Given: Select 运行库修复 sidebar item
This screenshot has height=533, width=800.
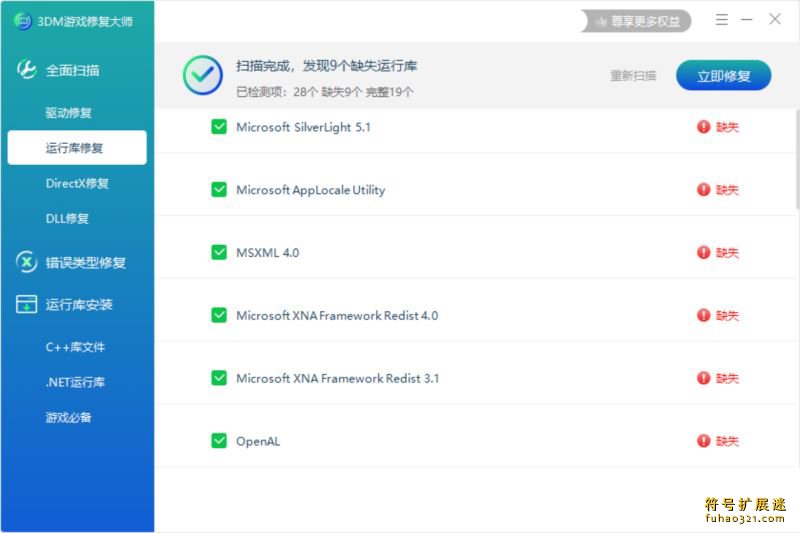Looking at the screenshot, I should 77,147.
